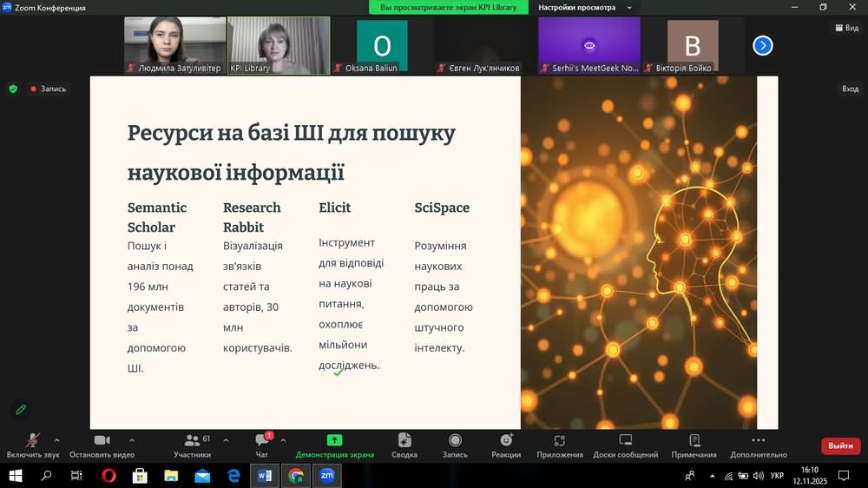868x488 pixels.
Task: Toggle microphone with Включить звук
Action: click(x=33, y=445)
